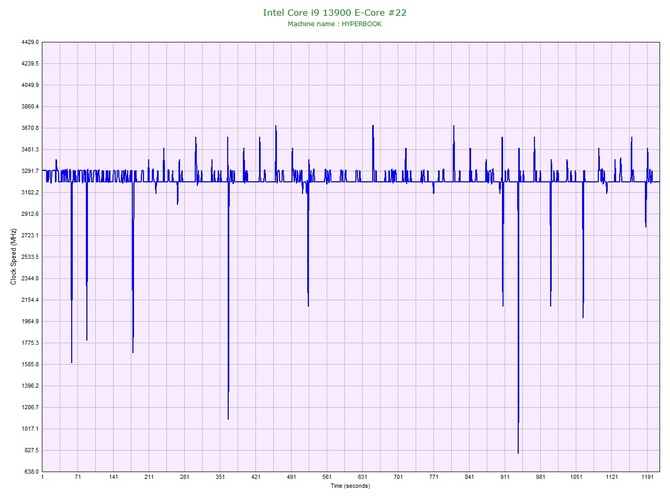Image resolution: width=670 pixels, height=503 pixels.
Task: Click the 638.0 y-axis minimum value
Action: [x=31, y=472]
